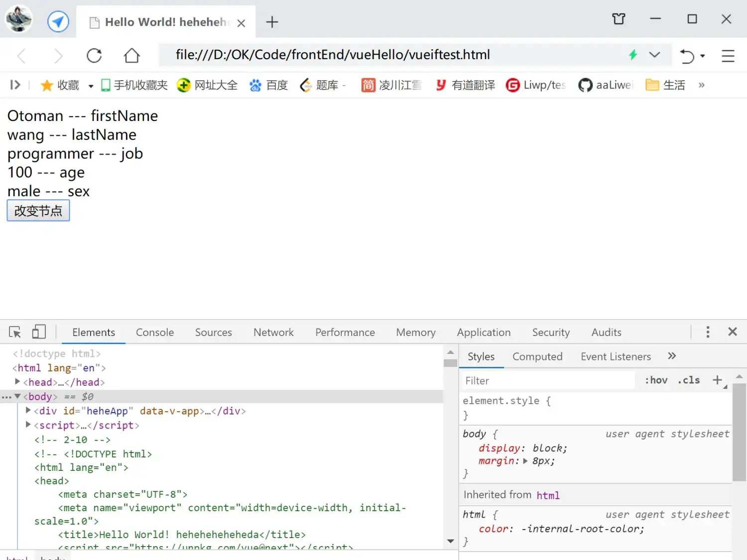This screenshot has width=747, height=560.
Task: Switch to the Application tab
Action: point(484,332)
